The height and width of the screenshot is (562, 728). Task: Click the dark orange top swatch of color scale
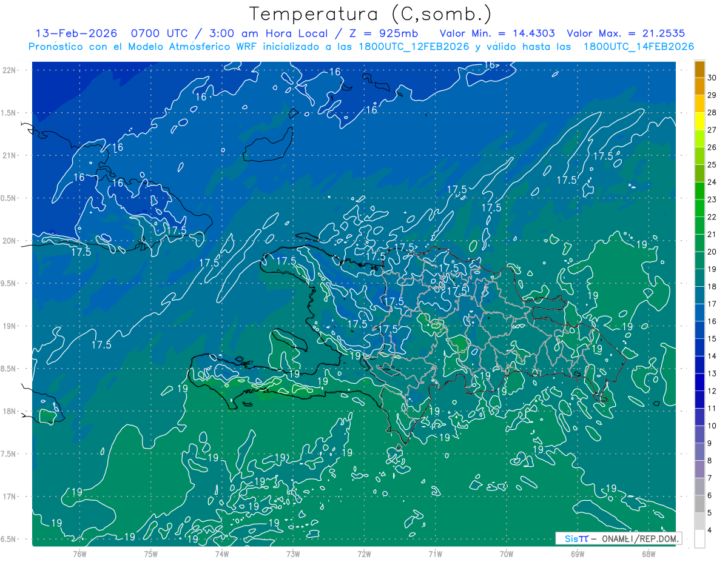click(699, 70)
